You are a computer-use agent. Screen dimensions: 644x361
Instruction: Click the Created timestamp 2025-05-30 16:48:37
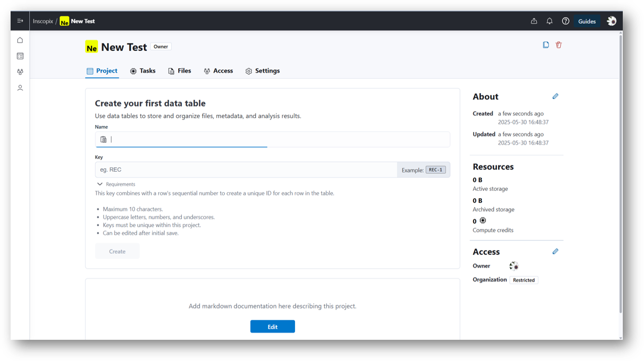pos(523,122)
